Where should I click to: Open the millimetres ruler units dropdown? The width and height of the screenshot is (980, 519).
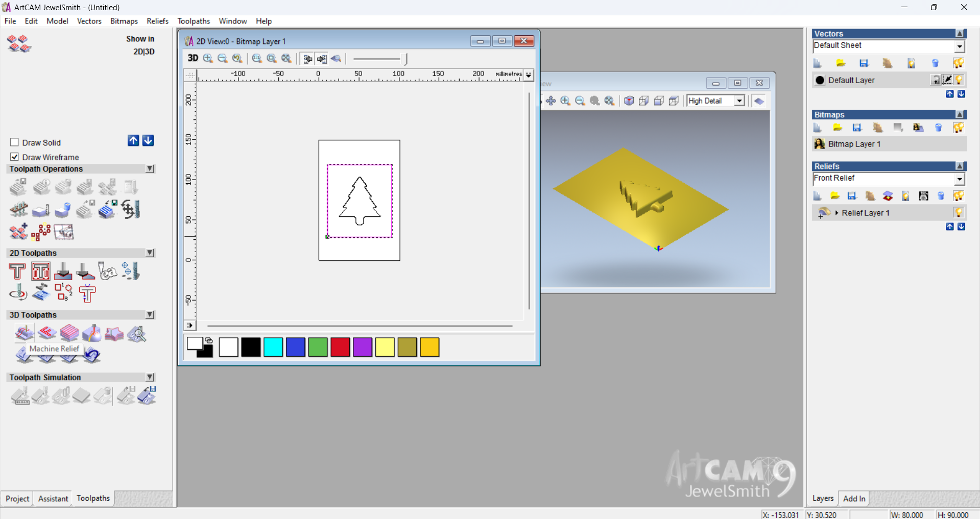[x=529, y=75]
